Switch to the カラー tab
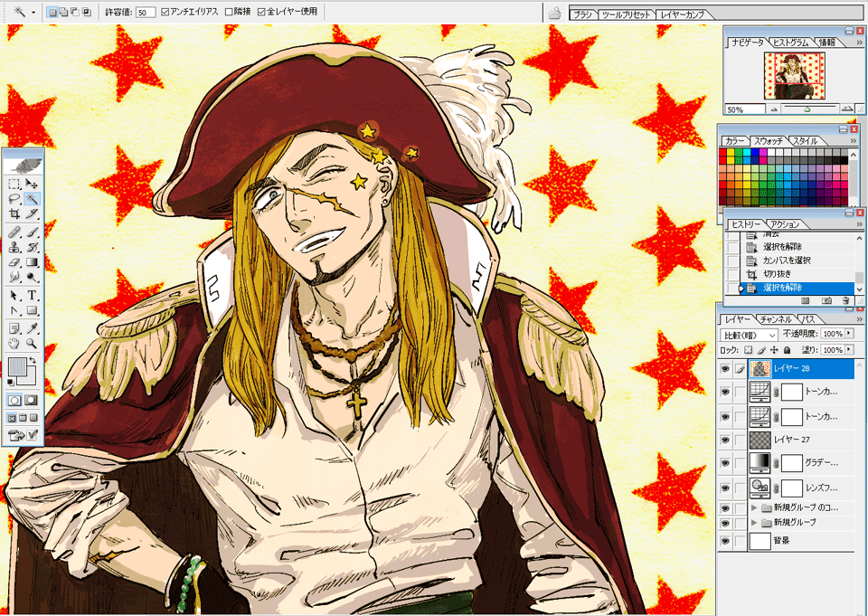 click(x=734, y=141)
